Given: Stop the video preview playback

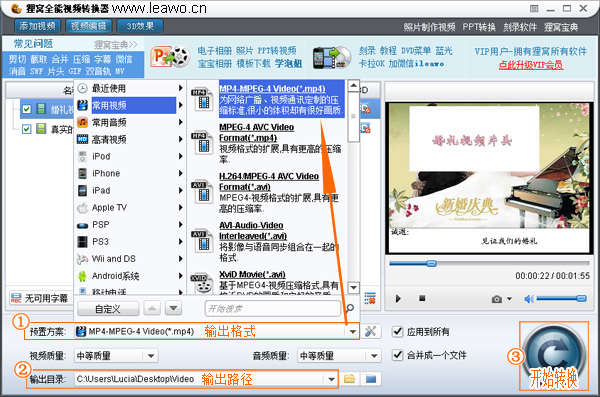Looking at the screenshot, I should (422, 298).
